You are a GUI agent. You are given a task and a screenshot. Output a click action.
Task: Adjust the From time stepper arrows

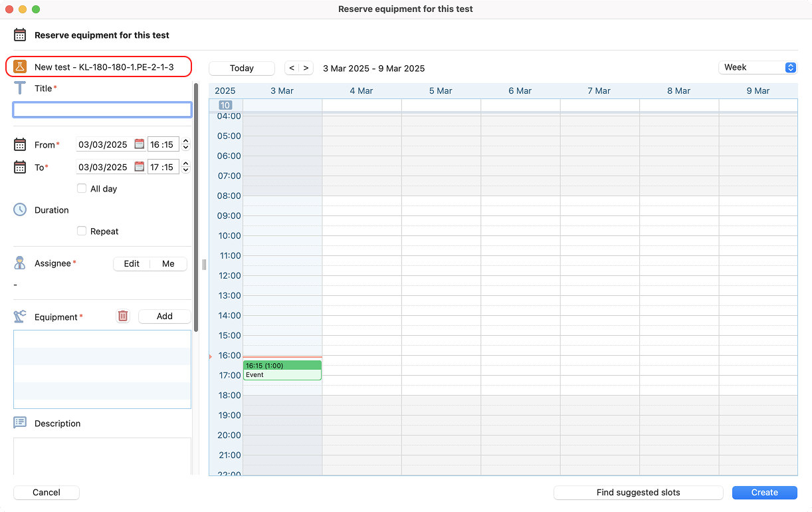[185, 144]
